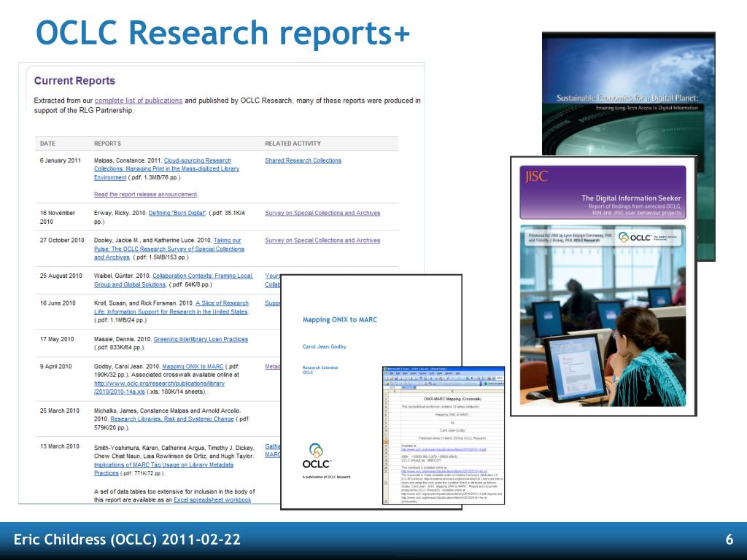The width and height of the screenshot is (747, 560).
Task: Open 'Implications of MARC Tag Usage' link
Action: (x=163, y=469)
